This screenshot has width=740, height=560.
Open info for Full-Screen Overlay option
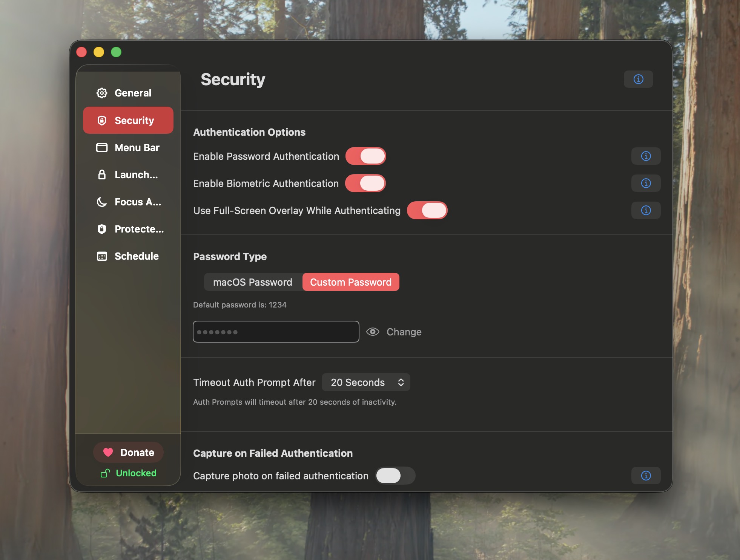coord(646,210)
